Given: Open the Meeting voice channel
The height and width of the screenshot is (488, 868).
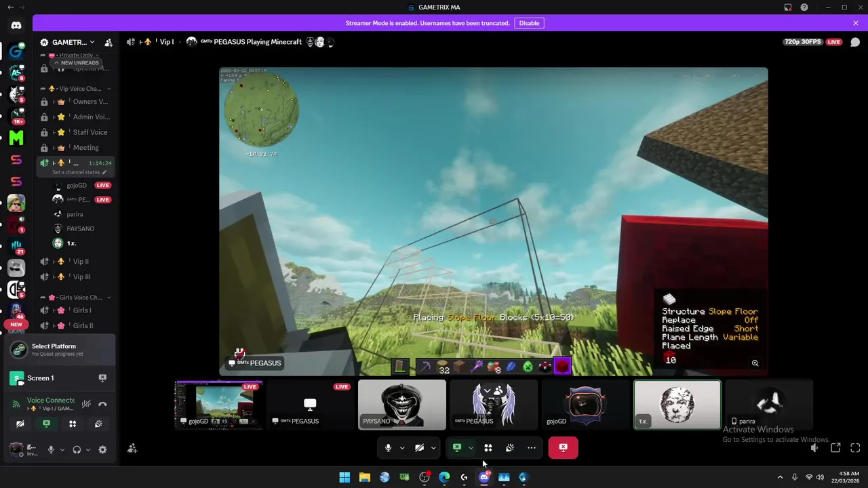Looking at the screenshot, I should [75, 148].
